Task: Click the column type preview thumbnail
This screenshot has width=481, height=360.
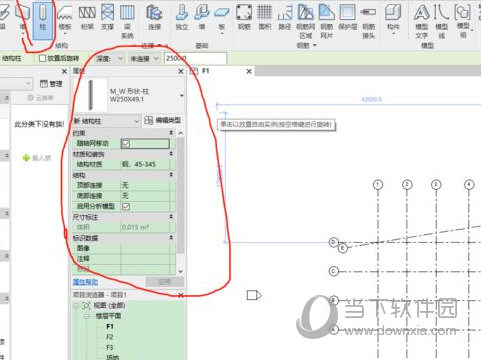Action: tap(90, 95)
